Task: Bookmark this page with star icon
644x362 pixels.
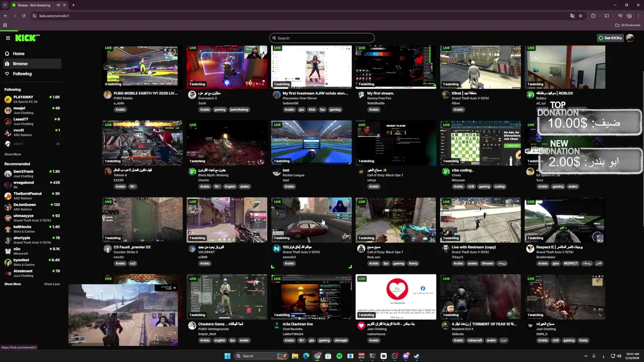Action: (x=581, y=16)
